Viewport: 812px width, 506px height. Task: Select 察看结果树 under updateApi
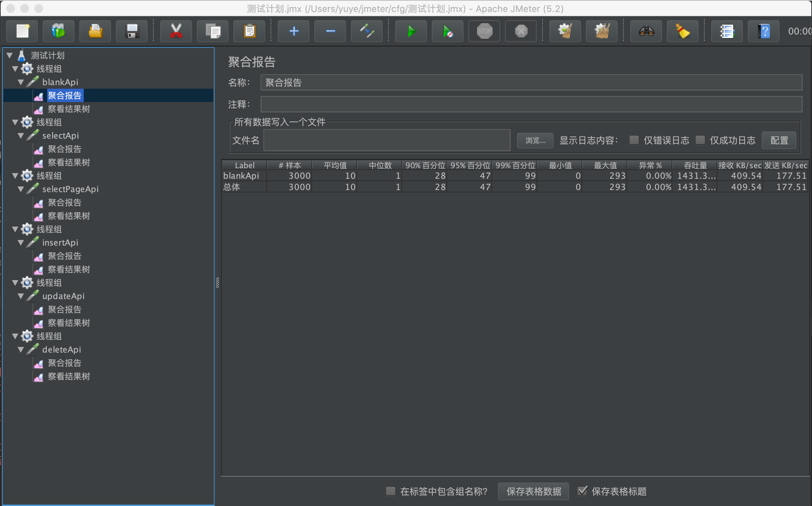pos(69,323)
